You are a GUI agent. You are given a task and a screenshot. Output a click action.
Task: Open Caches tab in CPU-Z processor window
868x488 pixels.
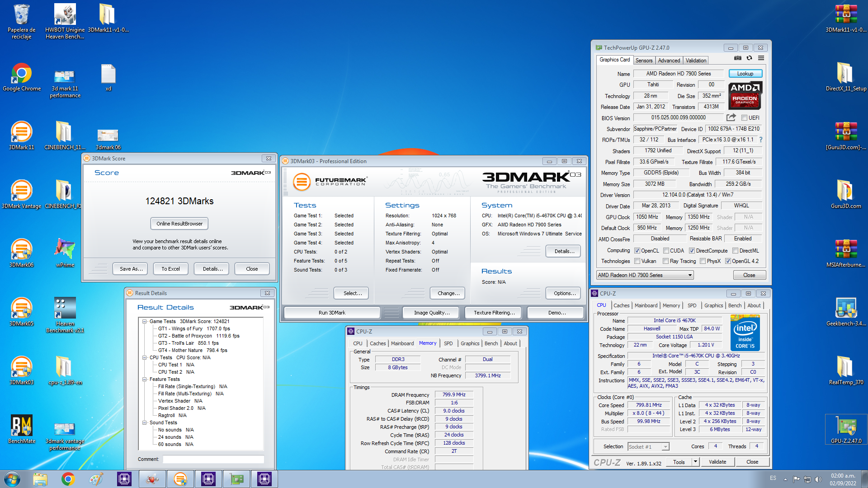(x=621, y=306)
